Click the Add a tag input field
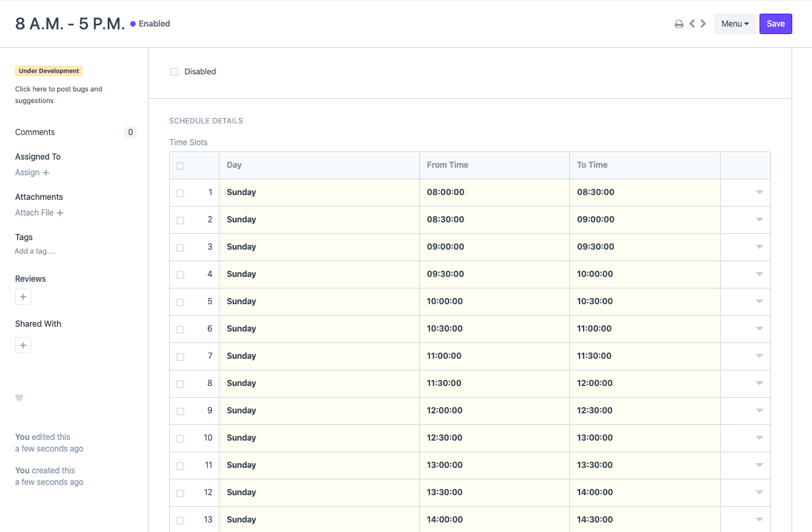The image size is (812, 532). pyautogui.click(x=35, y=251)
